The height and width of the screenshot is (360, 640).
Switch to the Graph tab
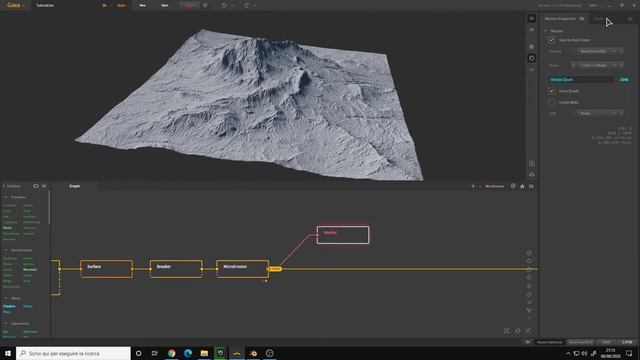pos(74,186)
